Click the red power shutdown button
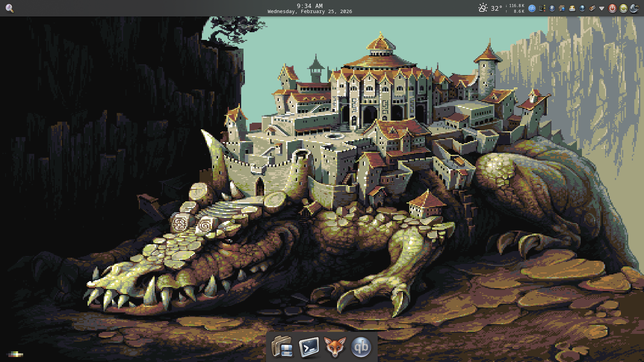This screenshot has height=362, width=644. click(x=612, y=8)
